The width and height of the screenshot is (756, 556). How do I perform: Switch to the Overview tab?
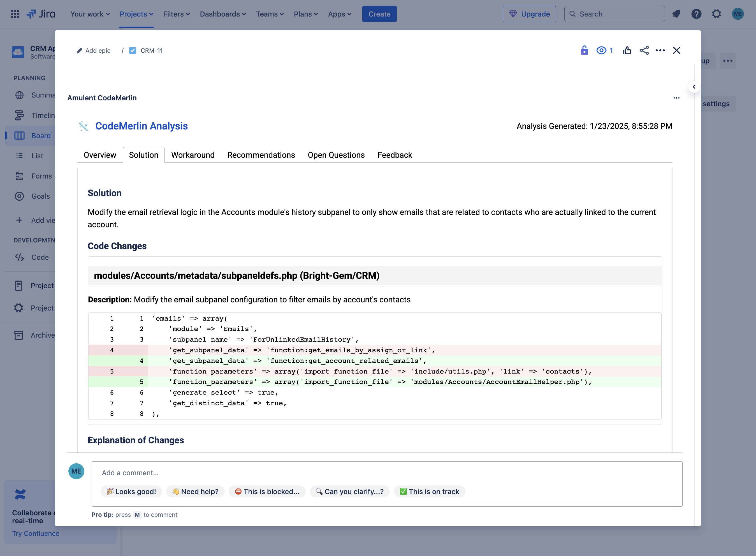coord(100,155)
